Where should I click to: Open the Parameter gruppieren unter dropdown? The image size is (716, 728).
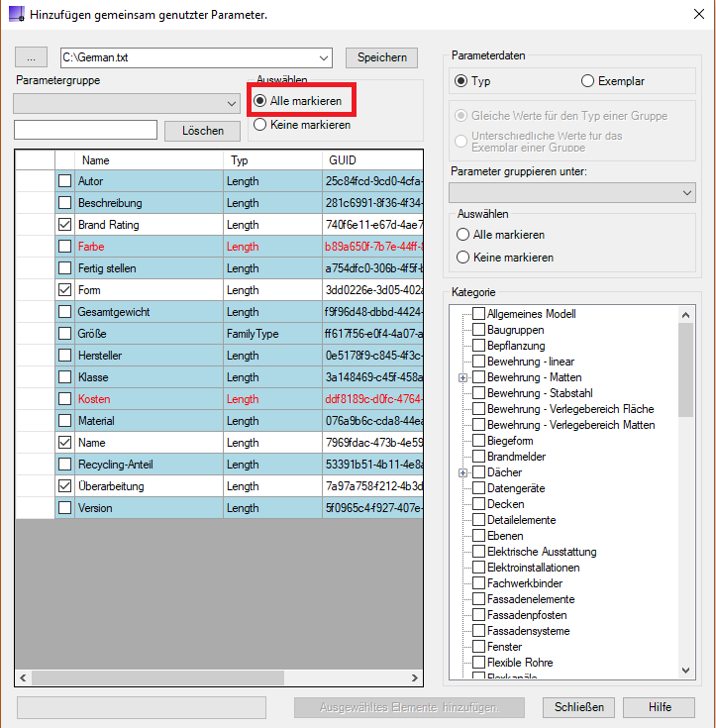[572, 193]
